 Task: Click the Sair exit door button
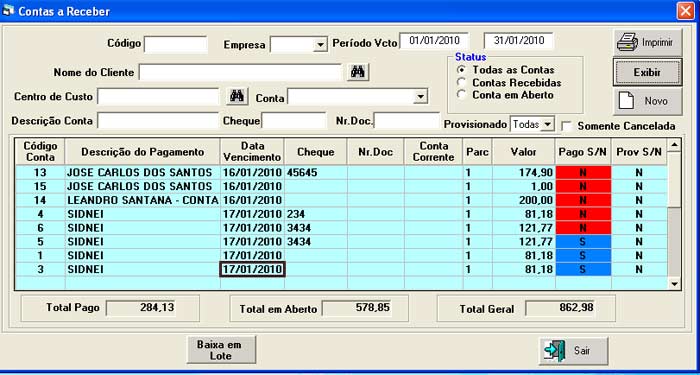point(574,351)
